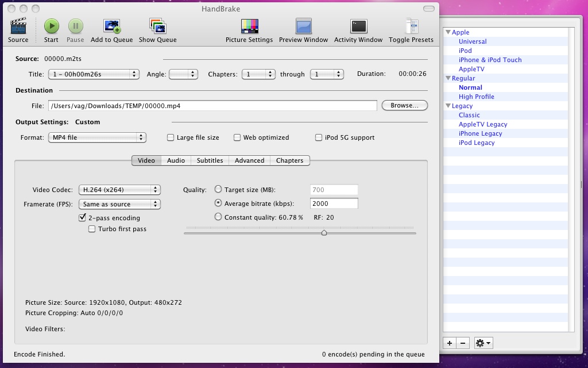Click the source filename 00000.m2ts
The image size is (588, 368).
click(63, 59)
